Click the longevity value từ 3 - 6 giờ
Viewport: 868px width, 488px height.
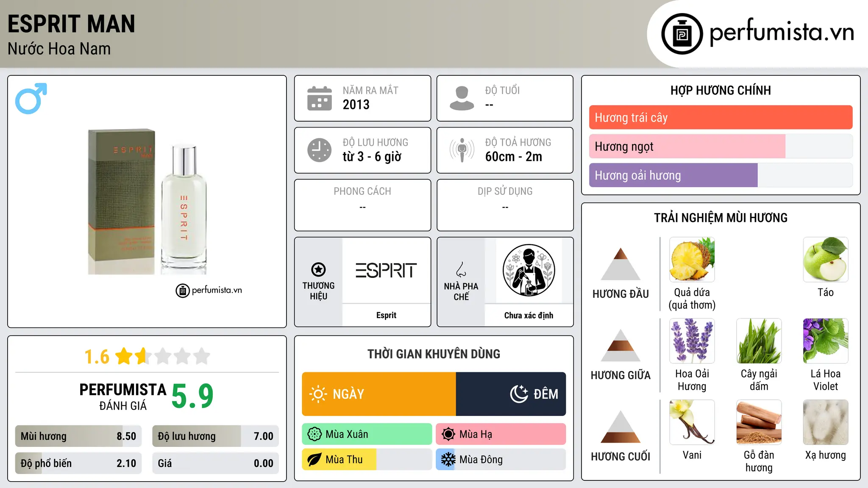click(x=372, y=157)
